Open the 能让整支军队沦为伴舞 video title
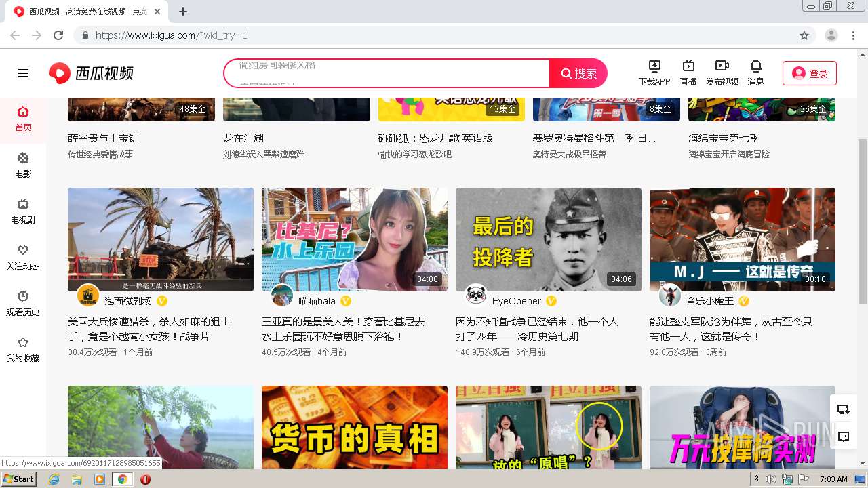868x488 pixels. 731,329
